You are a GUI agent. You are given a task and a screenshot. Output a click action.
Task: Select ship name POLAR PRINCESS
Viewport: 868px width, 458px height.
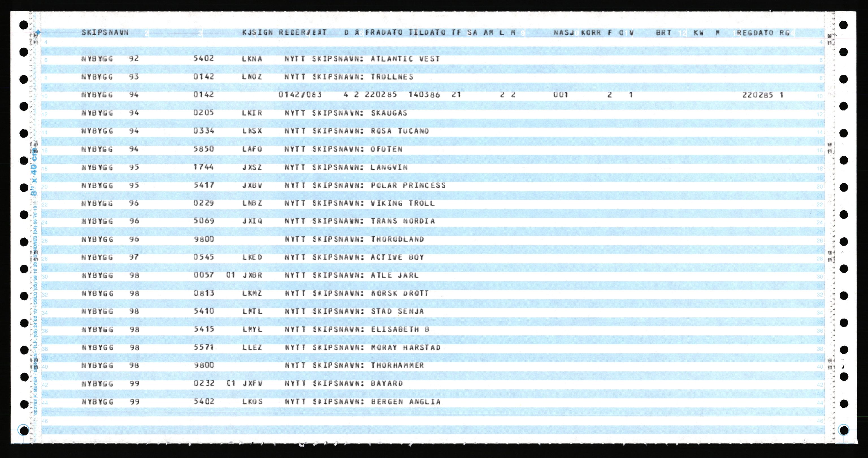tap(408, 185)
